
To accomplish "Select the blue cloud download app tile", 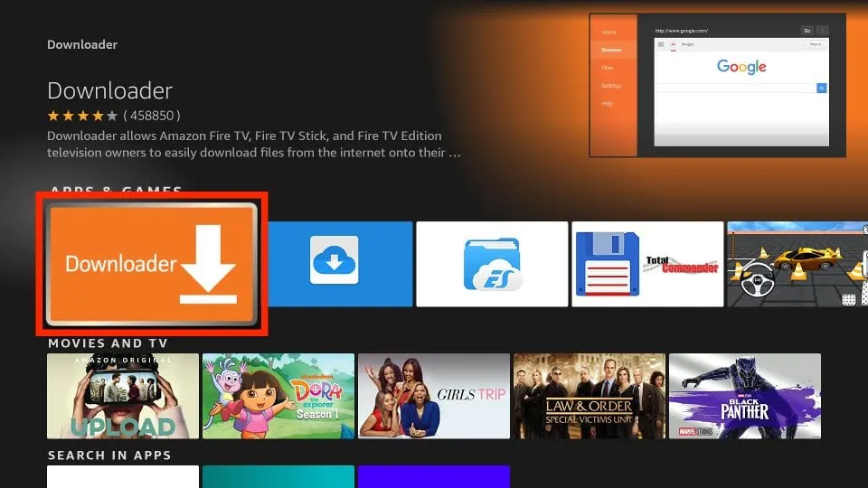I will (340, 264).
